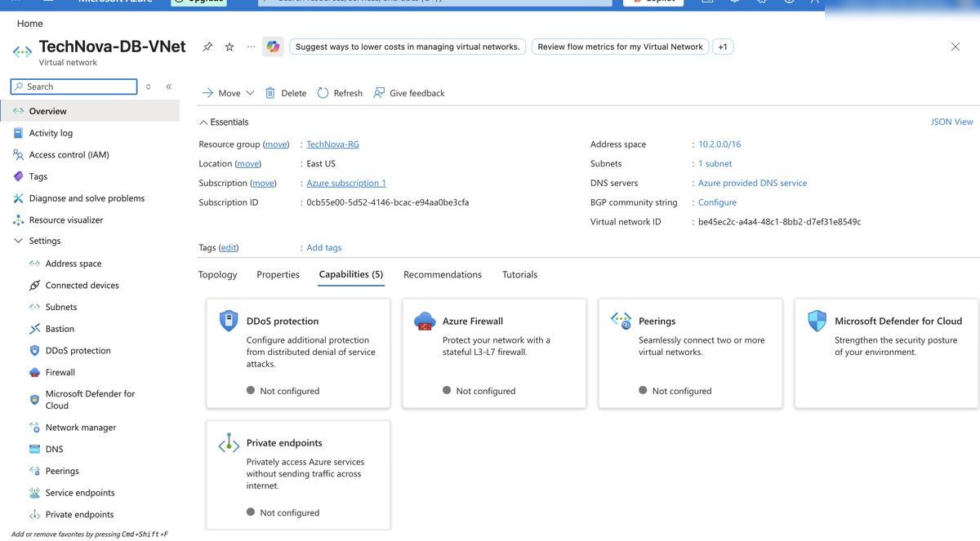Viewport: 980px width, 541px height.
Task: Click the Virtual network ID value
Action: [779, 221]
